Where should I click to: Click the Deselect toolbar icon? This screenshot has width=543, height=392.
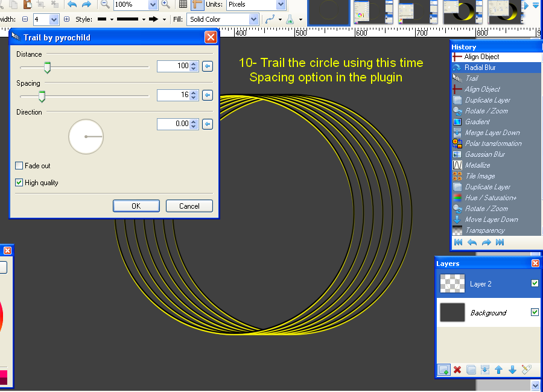55,4
